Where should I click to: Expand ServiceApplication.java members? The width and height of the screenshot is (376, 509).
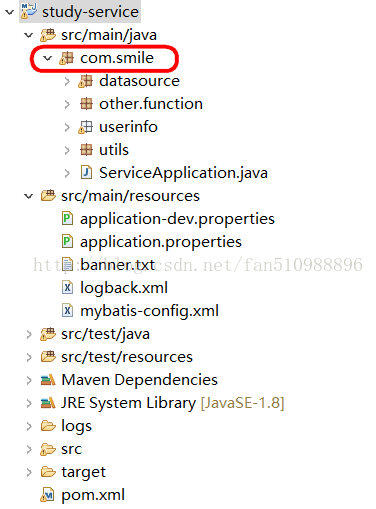point(67,173)
